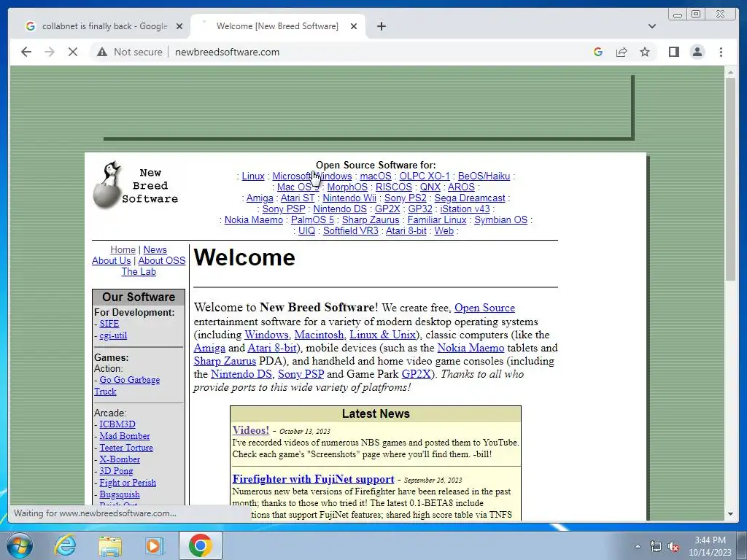This screenshot has width=747, height=560.
Task: Open a new tab
Action: [381, 26]
